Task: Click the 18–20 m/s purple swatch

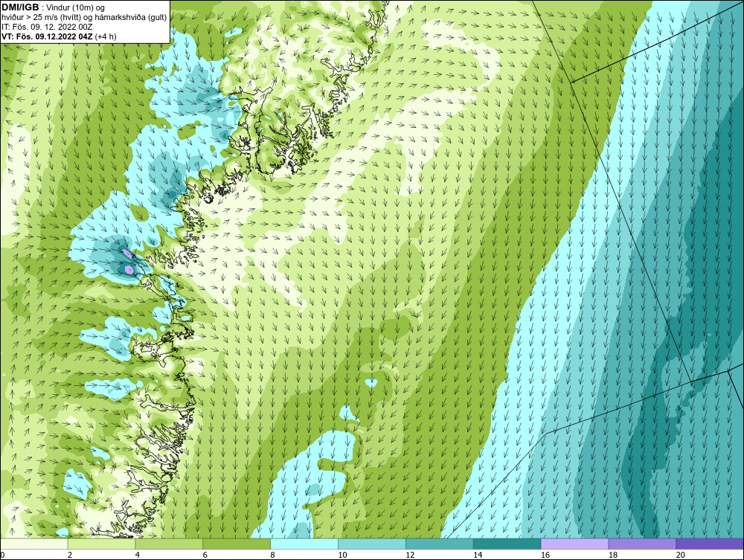Action: [643, 544]
